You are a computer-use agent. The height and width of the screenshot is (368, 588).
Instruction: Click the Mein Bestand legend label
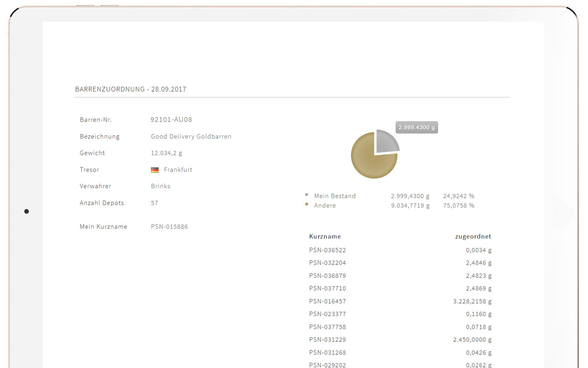click(335, 196)
